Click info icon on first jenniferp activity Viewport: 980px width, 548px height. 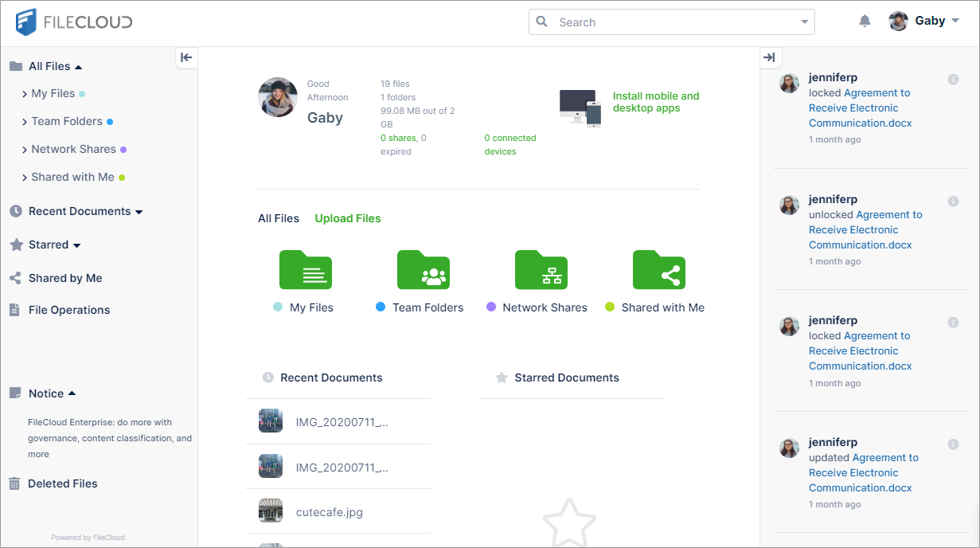pos(953,79)
